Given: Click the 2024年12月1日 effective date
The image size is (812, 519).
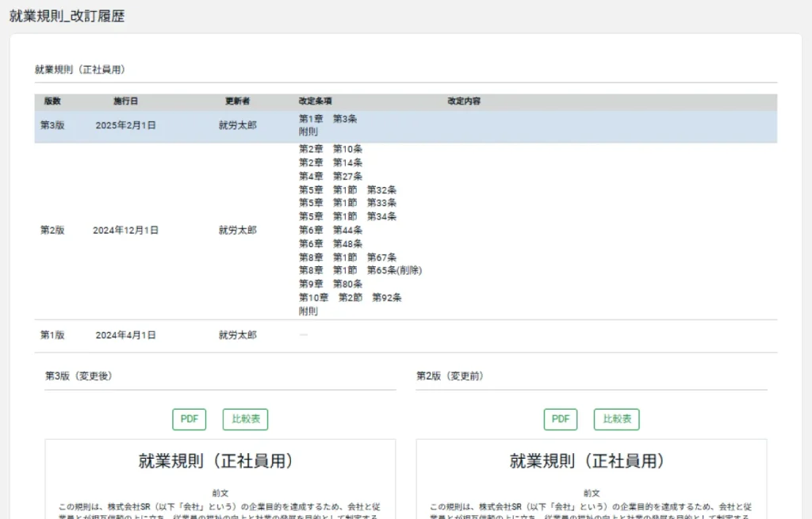Looking at the screenshot, I should coord(125,231).
